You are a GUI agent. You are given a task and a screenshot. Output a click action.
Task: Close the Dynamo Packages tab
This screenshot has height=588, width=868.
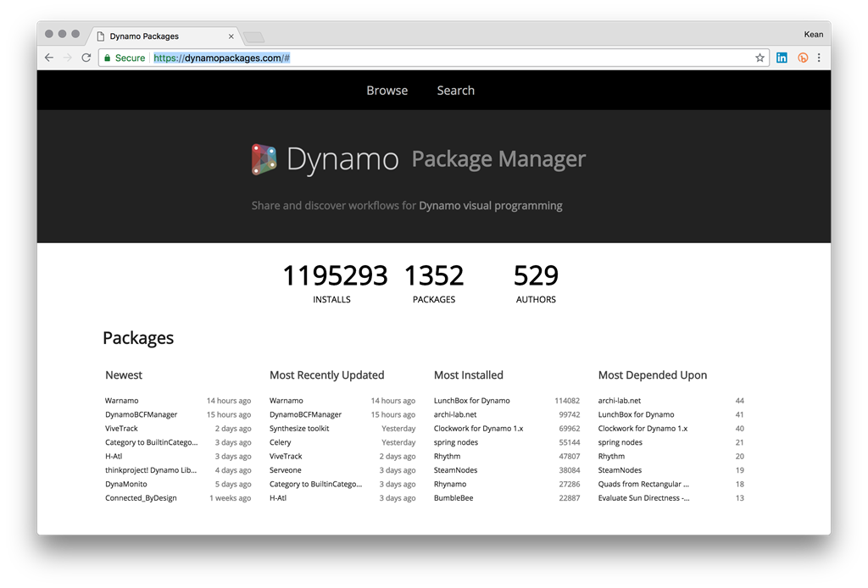(231, 36)
